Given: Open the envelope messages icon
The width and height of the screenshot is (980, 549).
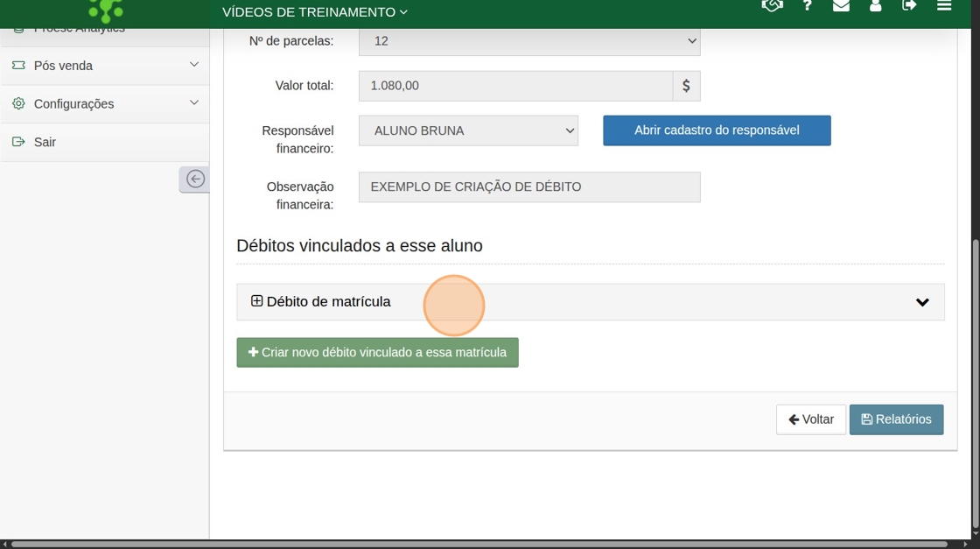Looking at the screenshot, I should [841, 5].
